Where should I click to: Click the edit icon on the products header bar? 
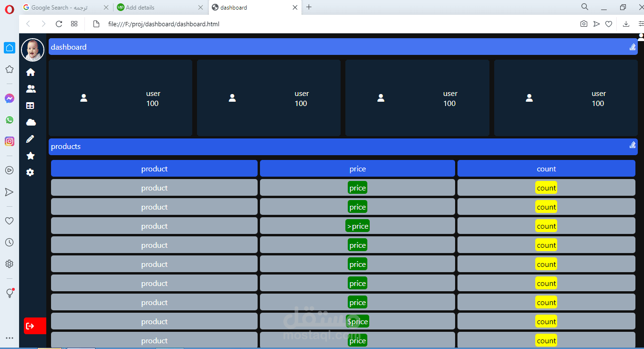point(632,145)
